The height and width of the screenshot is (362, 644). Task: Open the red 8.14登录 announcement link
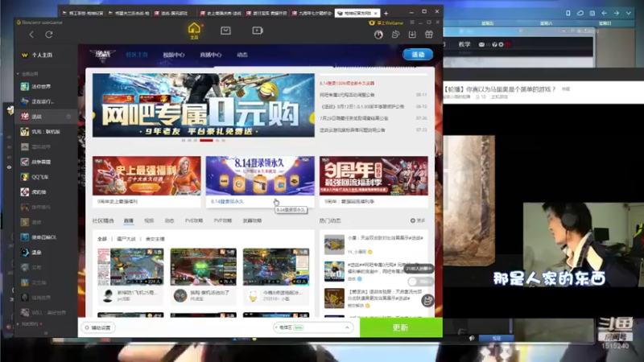coord(347,84)
